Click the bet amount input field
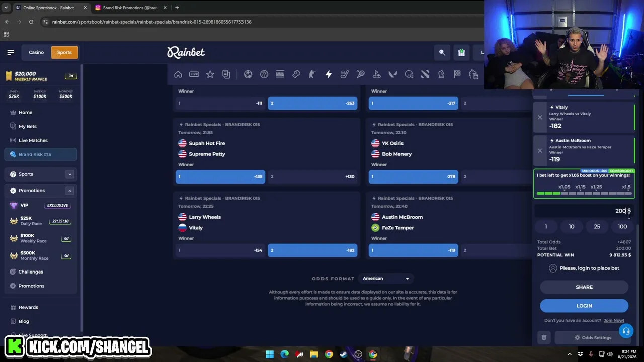Image resolution: width=644 pixels, height=362 pixels. pos(584,211)
